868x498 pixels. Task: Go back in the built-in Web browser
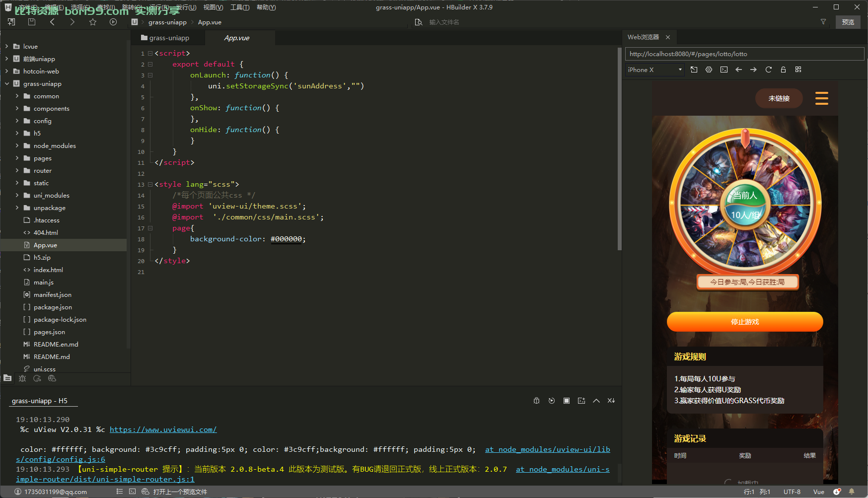point(739,70)
